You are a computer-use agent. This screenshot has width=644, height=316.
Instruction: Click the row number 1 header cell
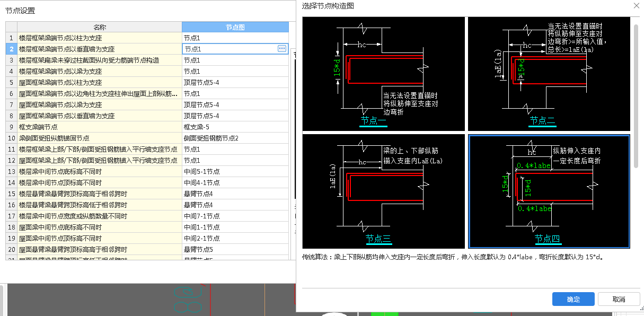(x=11, y=38)
